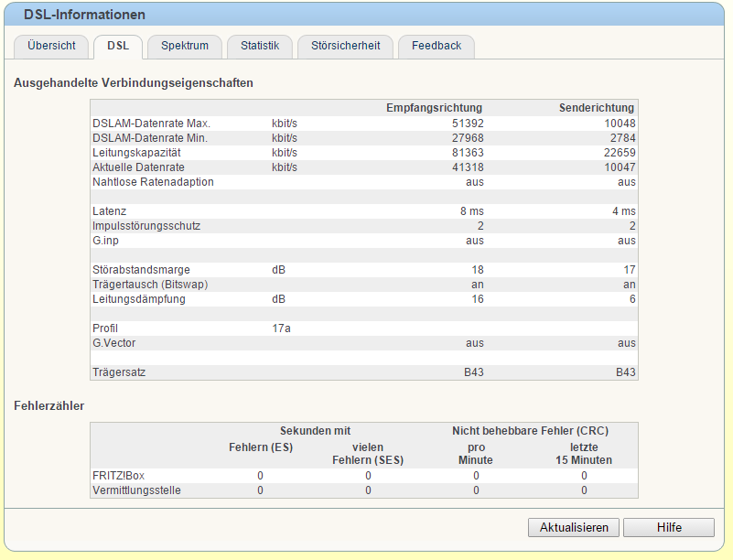The image size is (733, 560).
Task: Click the Trägersatz receive value B43
Action: 473,372
